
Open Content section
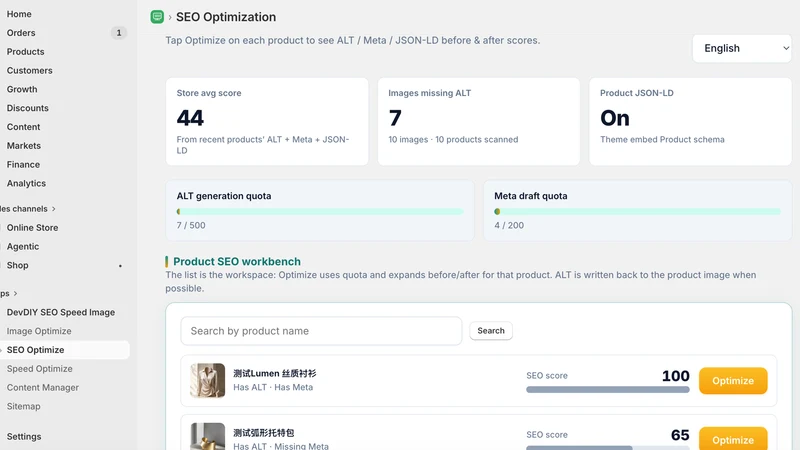pos(23,127)
